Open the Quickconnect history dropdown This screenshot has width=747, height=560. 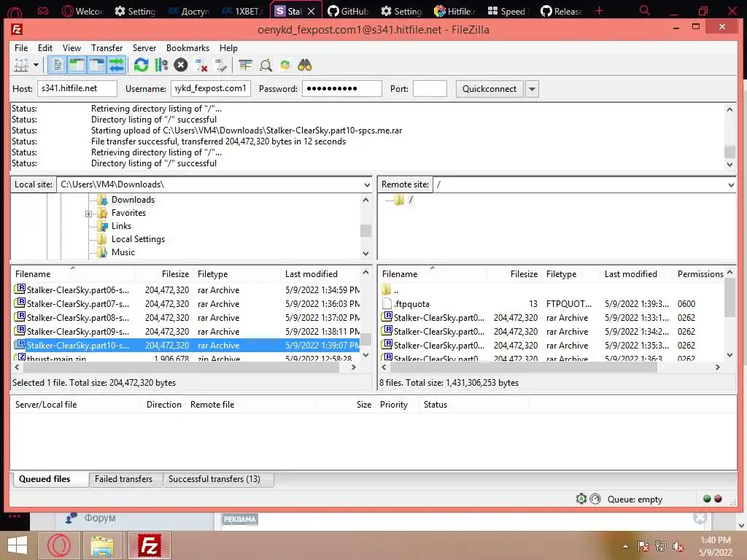click(x=532, y=88)
